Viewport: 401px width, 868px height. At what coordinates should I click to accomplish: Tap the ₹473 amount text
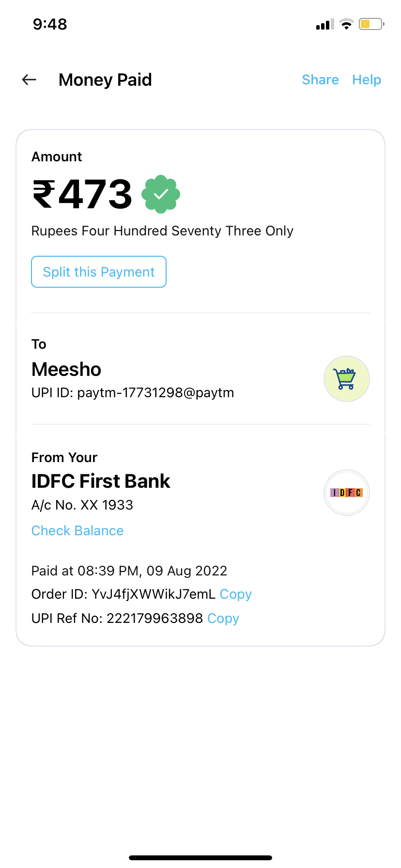(82, 194)
